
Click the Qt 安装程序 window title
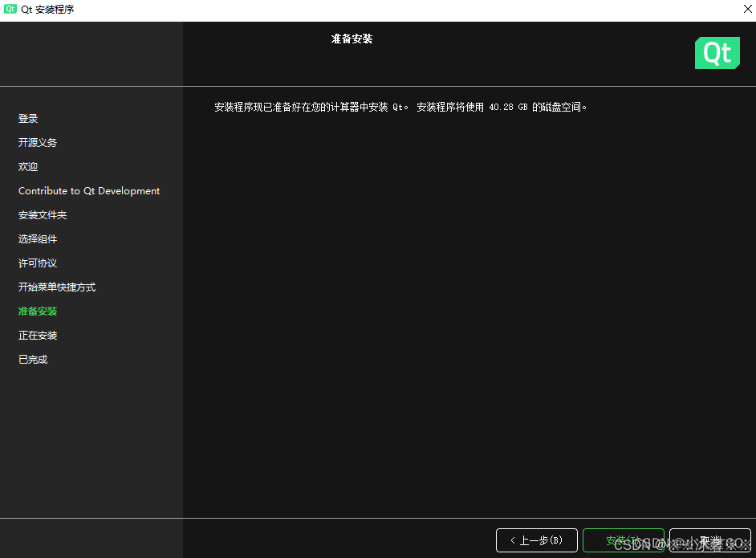coord(47,10)
